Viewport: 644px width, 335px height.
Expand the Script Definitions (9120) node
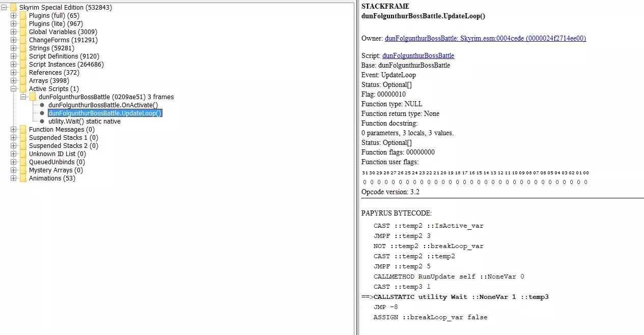[x=14, y=56]
